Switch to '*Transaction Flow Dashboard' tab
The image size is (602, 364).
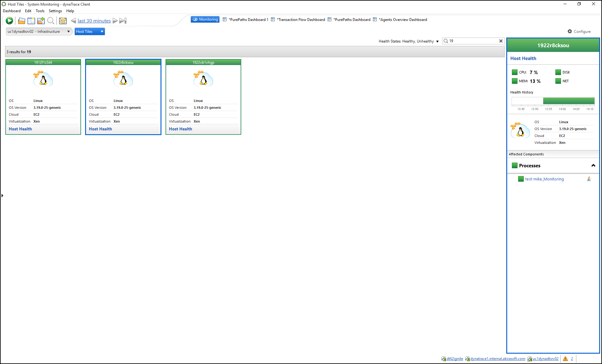point(298,20)
